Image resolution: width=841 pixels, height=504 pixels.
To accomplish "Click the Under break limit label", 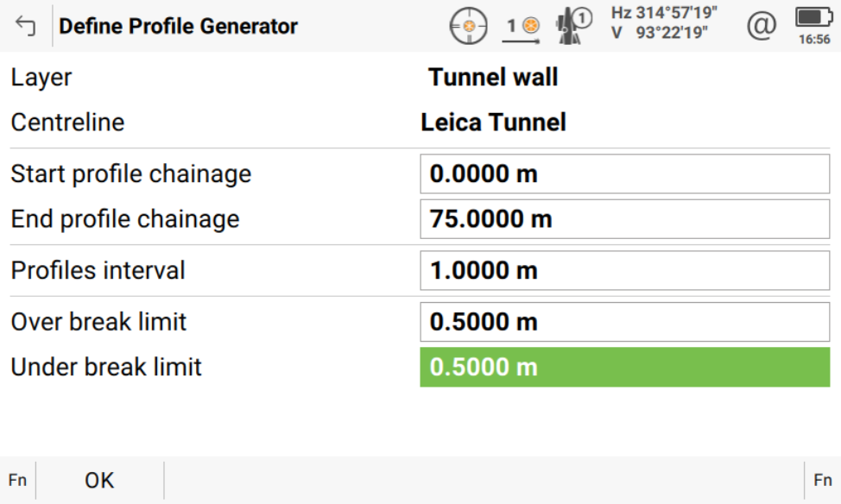I will (x=106, y=368).
